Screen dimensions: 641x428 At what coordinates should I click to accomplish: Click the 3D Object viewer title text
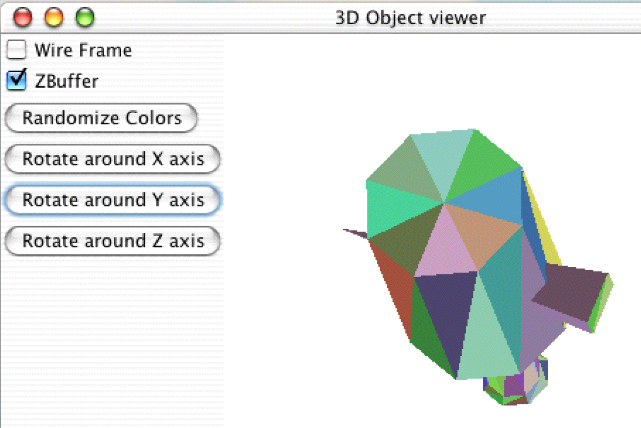tap(410, 18)
